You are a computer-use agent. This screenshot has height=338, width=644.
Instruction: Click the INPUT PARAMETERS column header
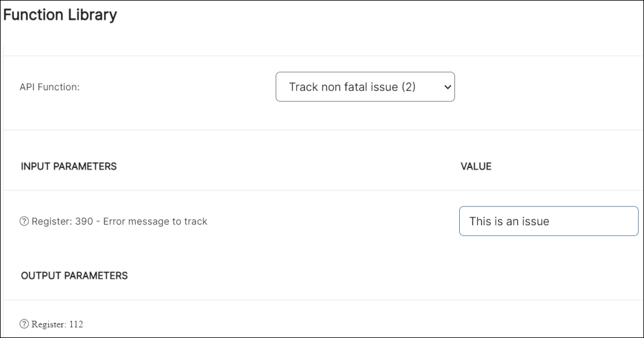69,166
